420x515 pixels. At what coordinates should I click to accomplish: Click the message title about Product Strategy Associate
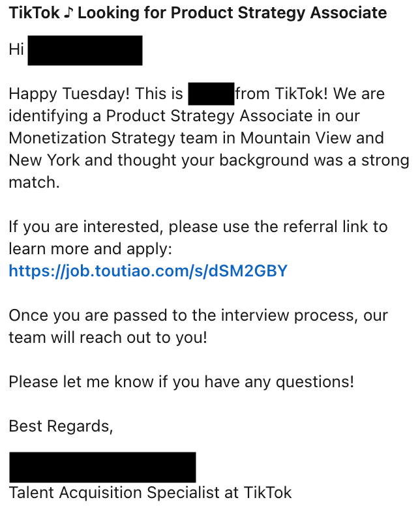click(x=198, y=13)
